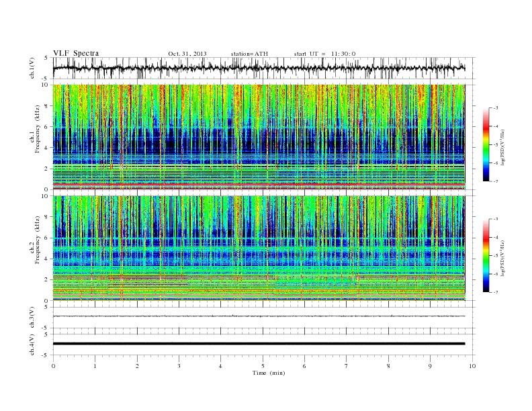Click inside the ch.2 frequency spectrogram

pos(259,248)
